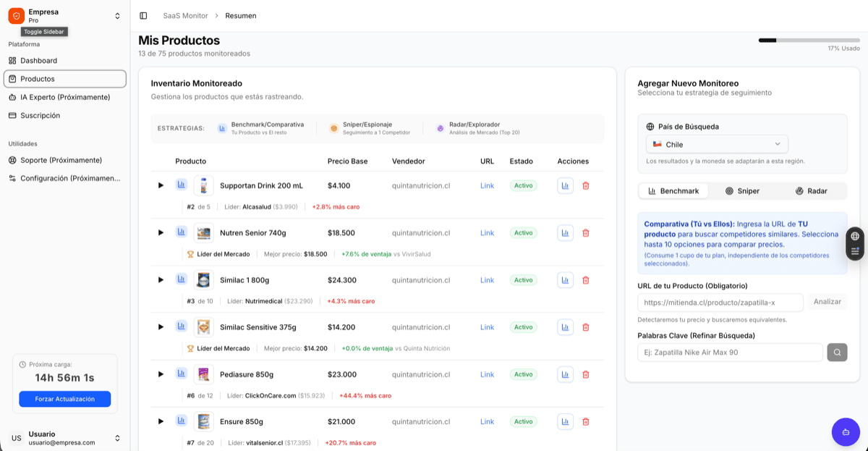The width and height of the screenshot is (868, 451).
Task: Click the globe icon on the floating side widget
Action: (x=854, y=236)
